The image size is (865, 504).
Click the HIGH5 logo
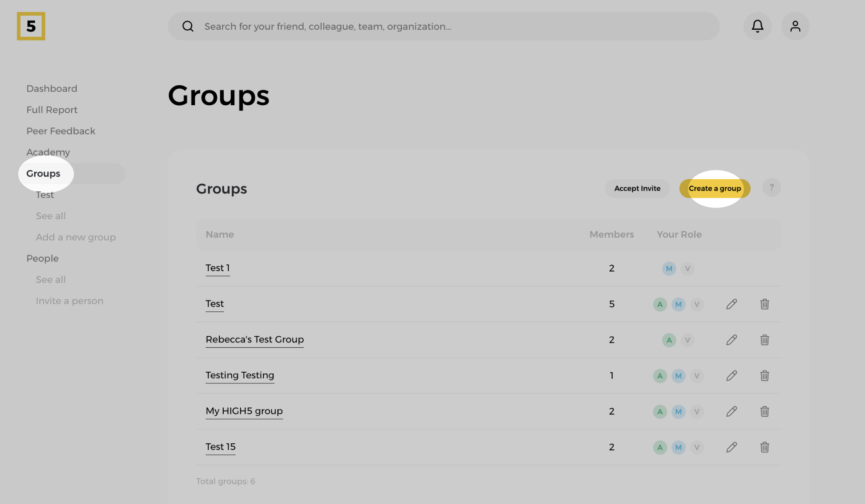coord(31,26)
